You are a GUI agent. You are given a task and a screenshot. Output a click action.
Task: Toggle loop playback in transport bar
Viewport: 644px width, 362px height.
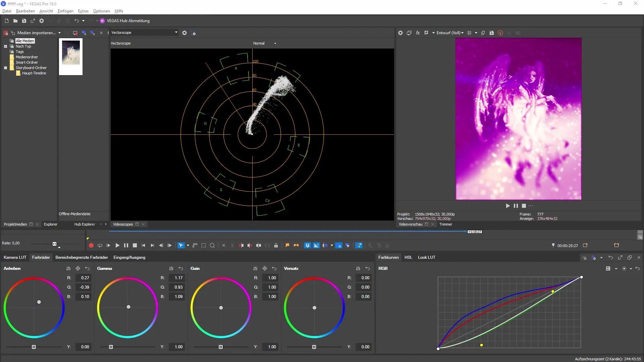[100, 246]
